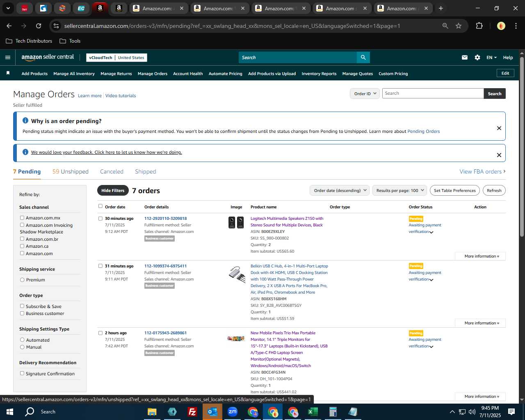Screen dimensions: 525x420
Task: Open the settings gear icon
Action: click(477, 57)
